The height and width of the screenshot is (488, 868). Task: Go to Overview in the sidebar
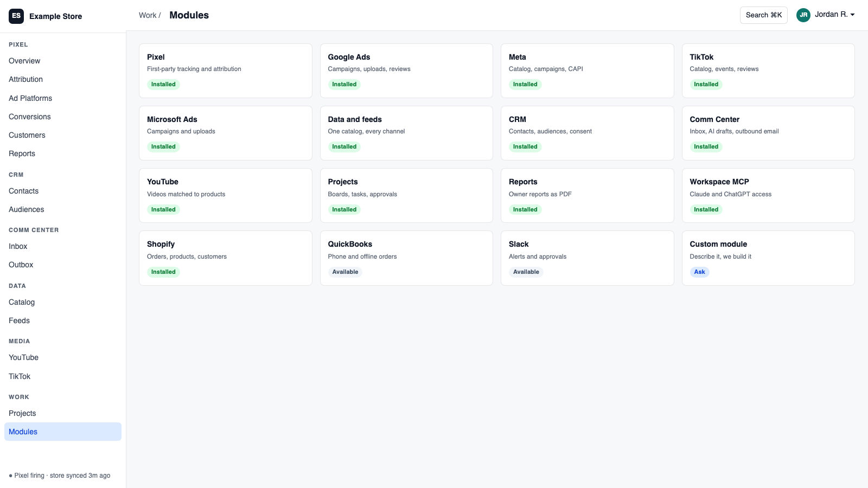pyautogui.click(x=63, y=61)
